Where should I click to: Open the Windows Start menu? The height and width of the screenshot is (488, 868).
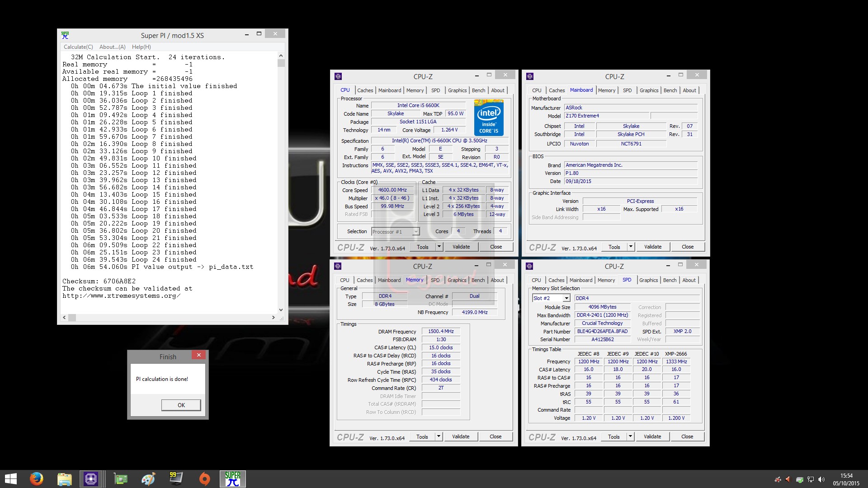pyautogui.click(x=10, y=479)
